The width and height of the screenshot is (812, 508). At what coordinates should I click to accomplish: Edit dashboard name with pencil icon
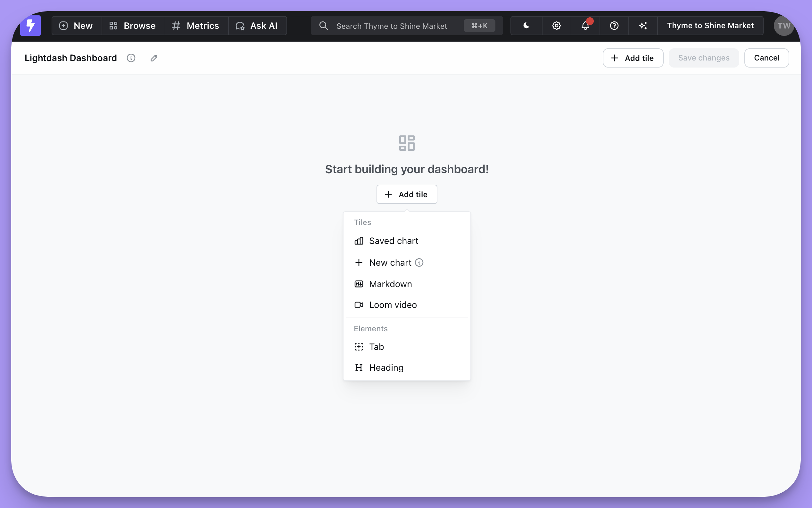point(154,58)
